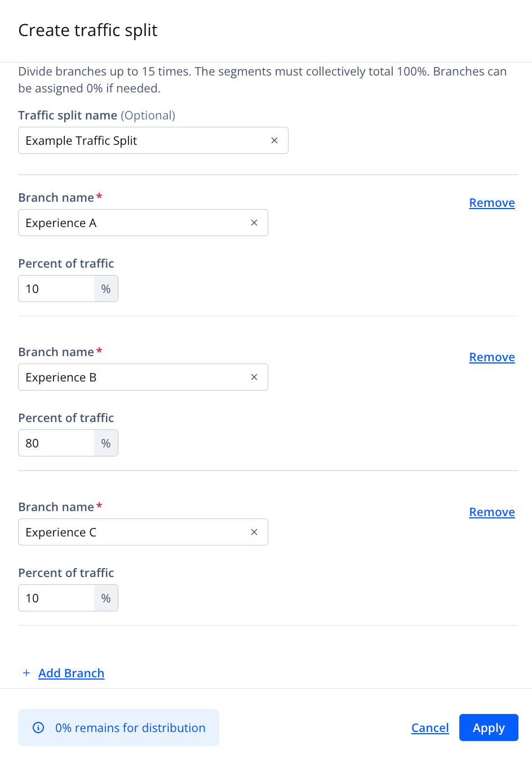Focus Experience C percent of traffic field
532x763 pixels.
coord(56,598)
